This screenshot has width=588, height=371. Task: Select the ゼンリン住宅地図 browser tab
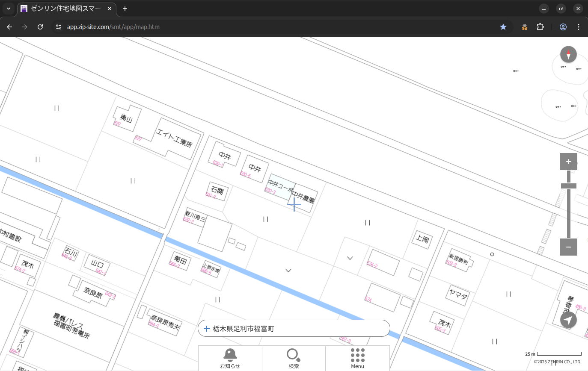tap(66, 9)
